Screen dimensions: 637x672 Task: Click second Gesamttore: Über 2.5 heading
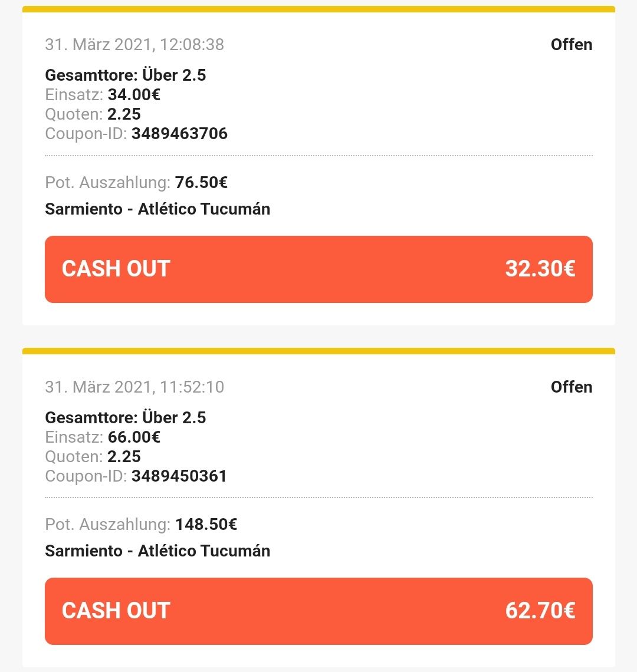[x=126, y=417]
